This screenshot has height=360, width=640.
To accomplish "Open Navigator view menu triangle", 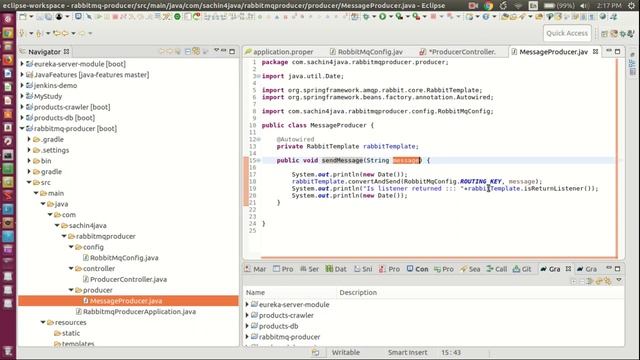I will pyautogui.click(x=216, y=51).
